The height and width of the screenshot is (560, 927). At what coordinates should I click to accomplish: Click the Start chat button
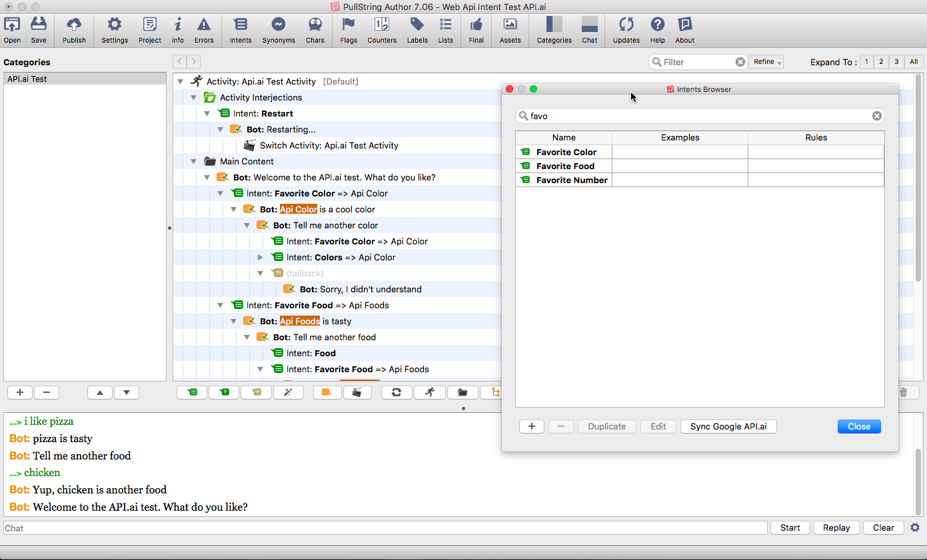click(790, 527)
